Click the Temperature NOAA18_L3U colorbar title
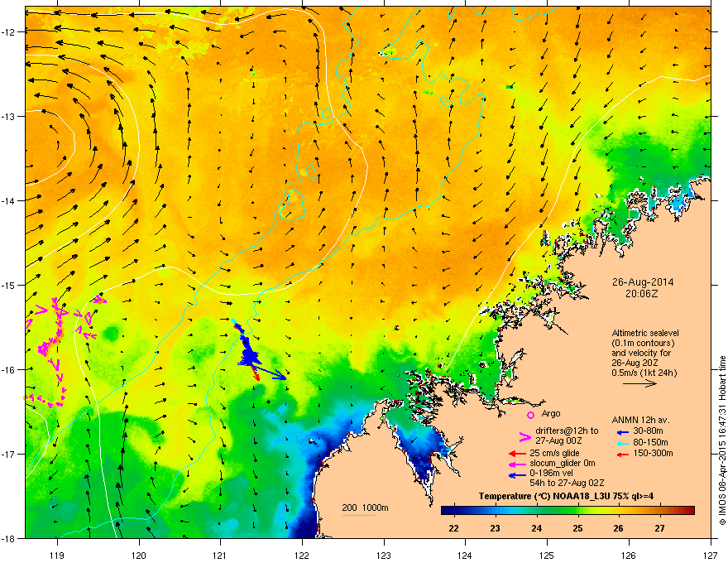728x563 pixels. (566, 496)
